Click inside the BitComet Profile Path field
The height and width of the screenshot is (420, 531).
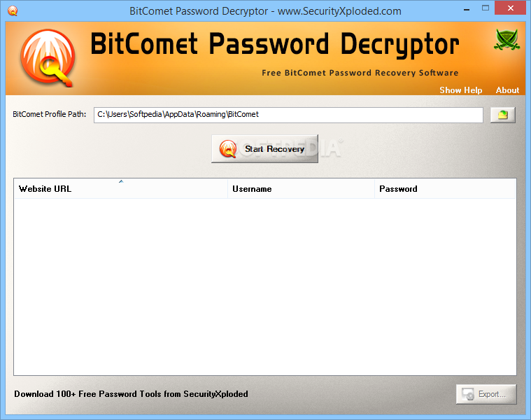click(x=288, y=115)
